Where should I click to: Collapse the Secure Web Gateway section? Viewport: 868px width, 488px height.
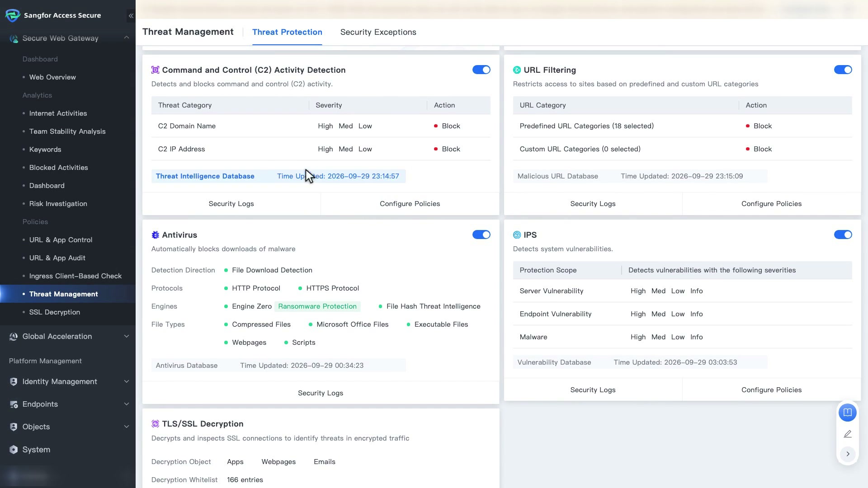(x=127, y=38)
